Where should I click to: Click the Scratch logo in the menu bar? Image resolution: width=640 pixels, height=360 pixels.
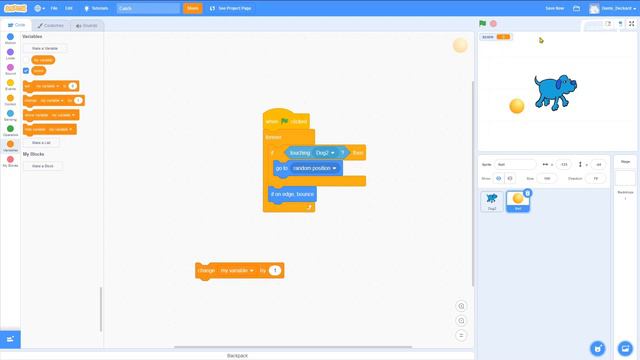click(x=15, y=8)
